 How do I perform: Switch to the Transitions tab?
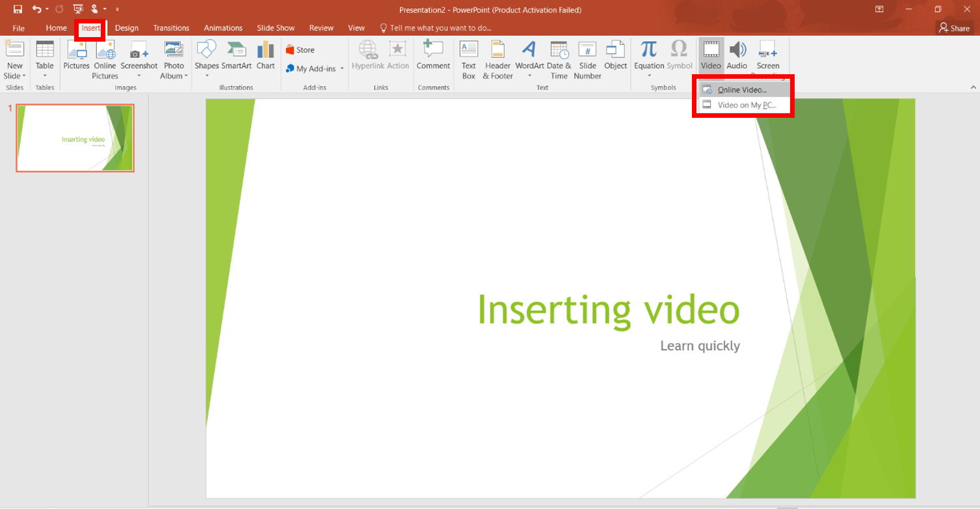[171, 28]
